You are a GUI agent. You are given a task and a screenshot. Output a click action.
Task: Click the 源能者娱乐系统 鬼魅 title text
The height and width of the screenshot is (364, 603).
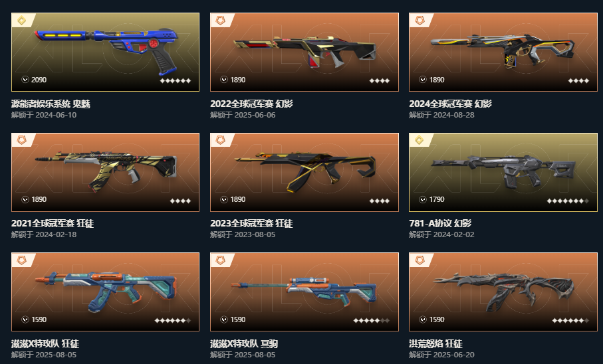pos(51,104)
